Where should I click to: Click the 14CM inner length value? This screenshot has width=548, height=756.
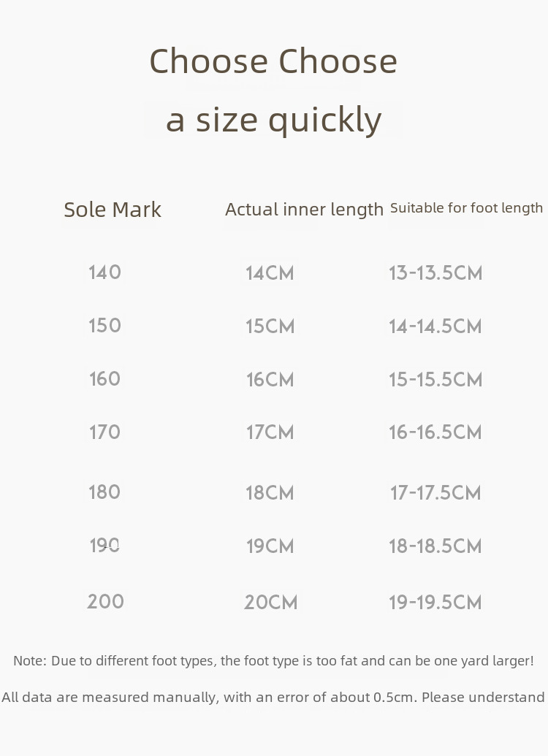pyautogui.click(x=270, y=273)
